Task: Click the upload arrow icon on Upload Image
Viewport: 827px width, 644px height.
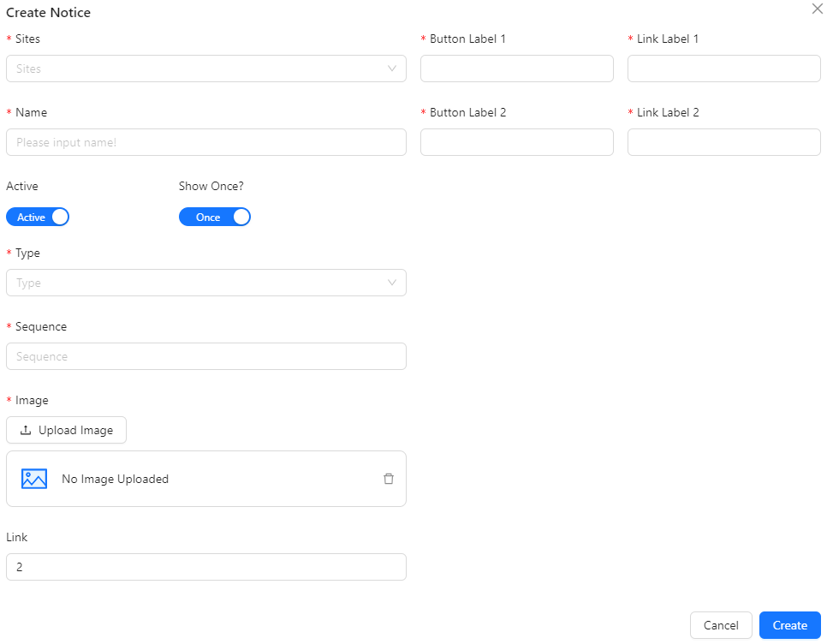Action: 26,430
